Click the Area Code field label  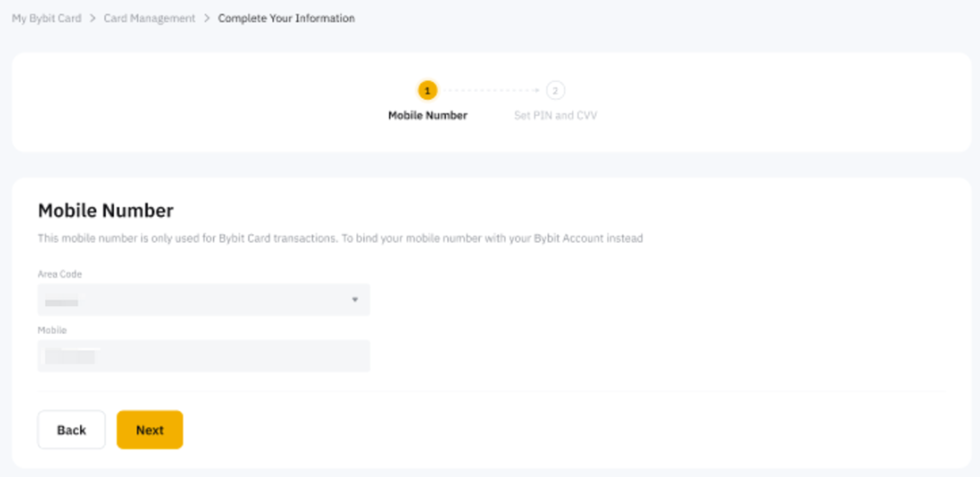click(59, 274)
